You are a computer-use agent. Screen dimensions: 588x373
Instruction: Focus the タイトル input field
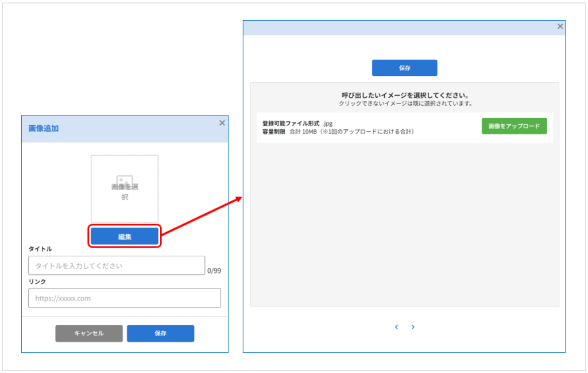click(117, 266)
